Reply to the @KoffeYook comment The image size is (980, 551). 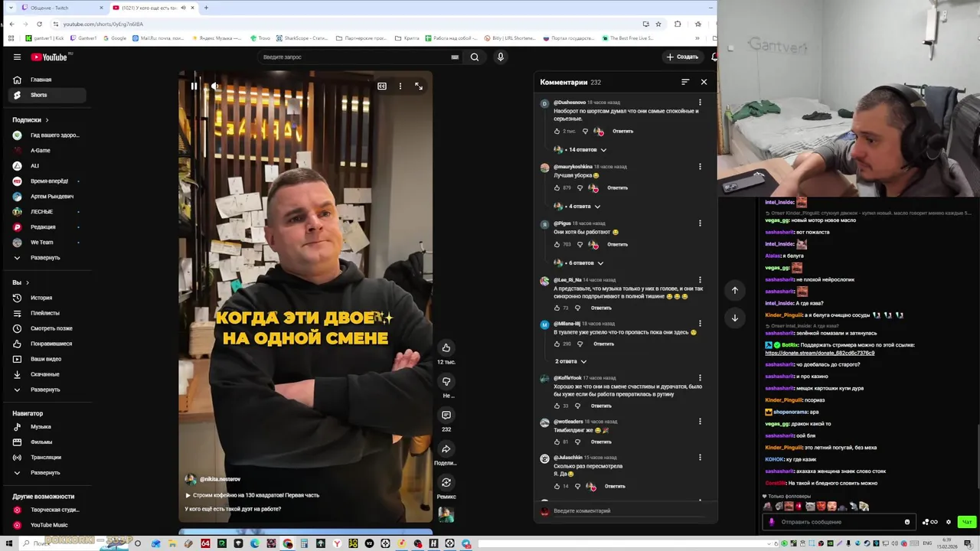[x=601, y=406]
